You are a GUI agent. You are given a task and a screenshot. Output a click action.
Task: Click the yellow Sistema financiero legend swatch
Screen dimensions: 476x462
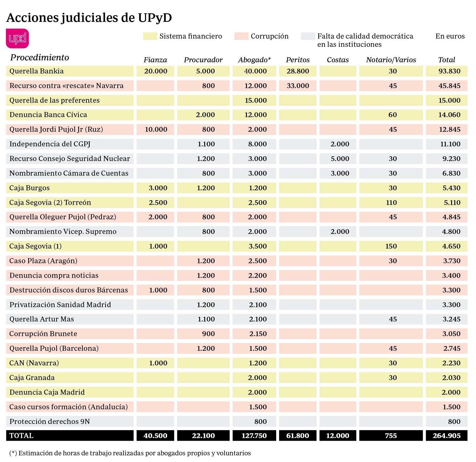coord(150,36)
